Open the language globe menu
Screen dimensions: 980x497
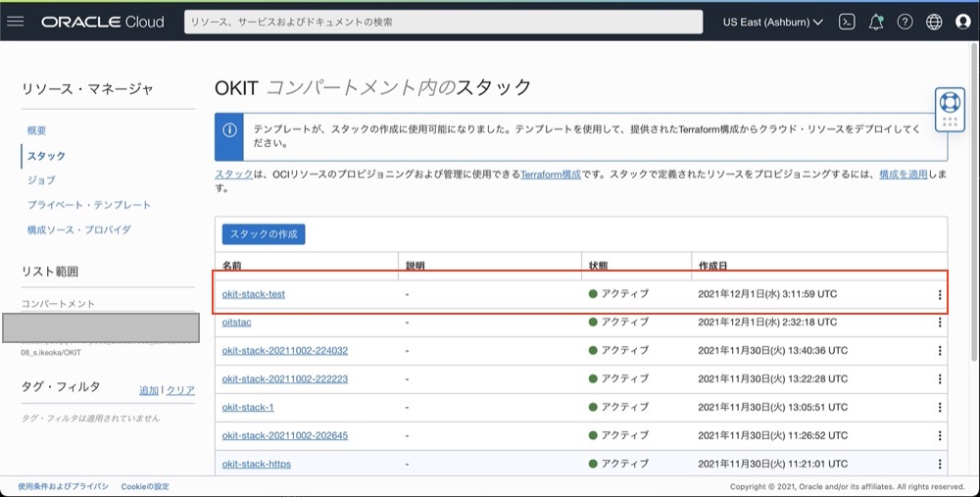click(934, 22)
